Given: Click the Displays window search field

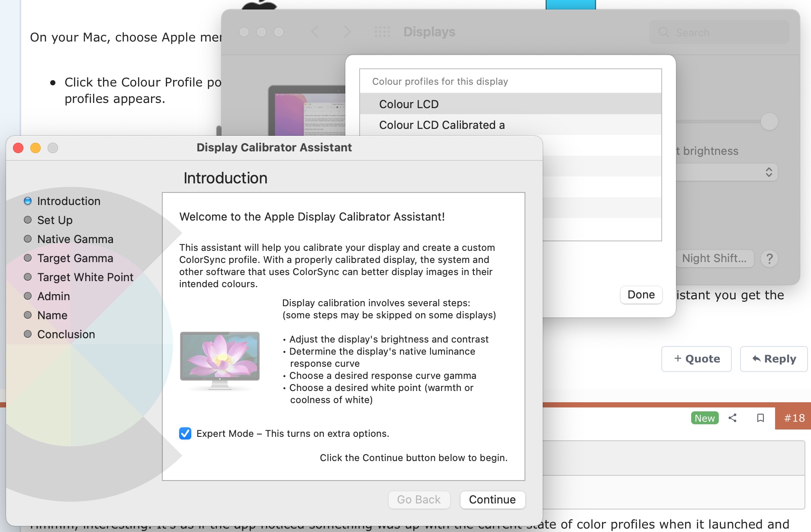Looking at the screenshot, I should (x=719, y=32).
